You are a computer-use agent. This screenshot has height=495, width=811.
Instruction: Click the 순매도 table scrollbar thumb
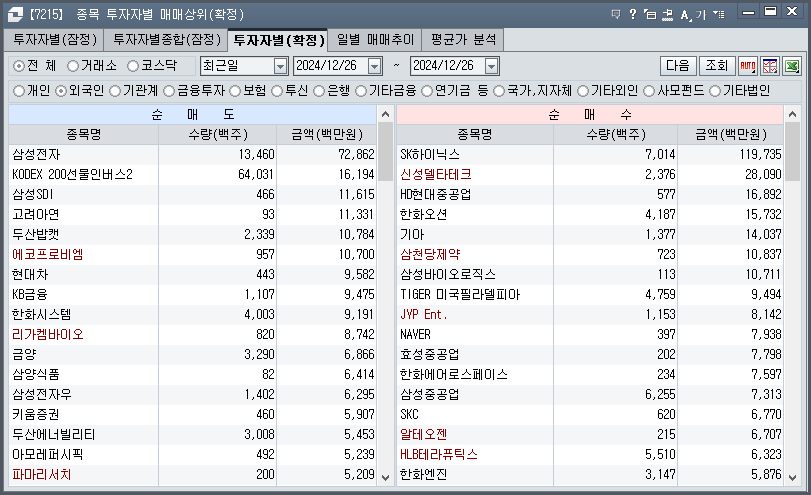[x=385, y=152]
